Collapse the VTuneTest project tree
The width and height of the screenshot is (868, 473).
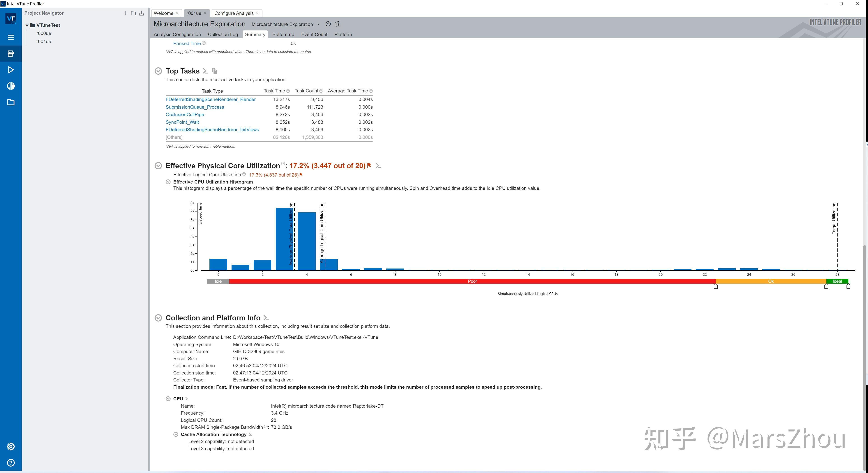[27, 25]
